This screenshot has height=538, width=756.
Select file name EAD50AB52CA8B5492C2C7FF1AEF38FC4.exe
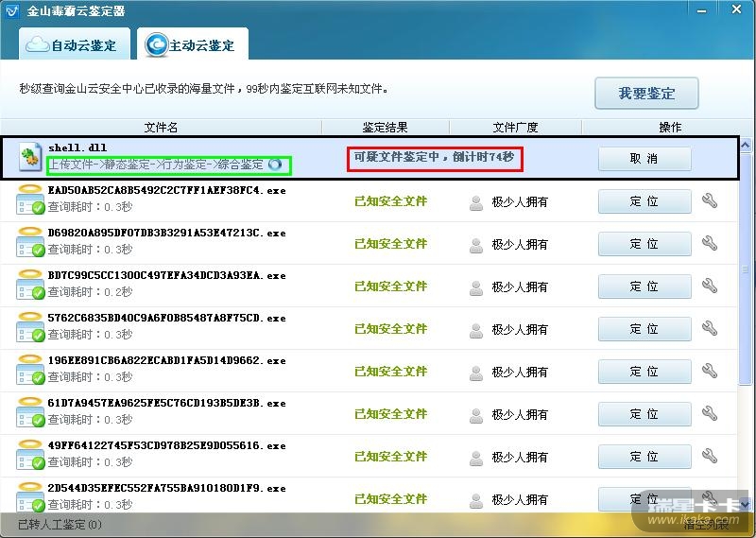167,190
